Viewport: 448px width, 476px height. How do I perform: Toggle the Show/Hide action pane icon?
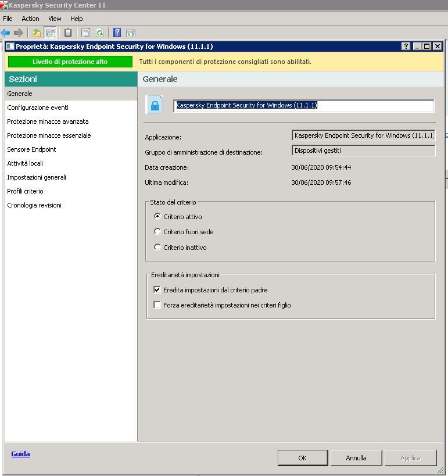131,33
